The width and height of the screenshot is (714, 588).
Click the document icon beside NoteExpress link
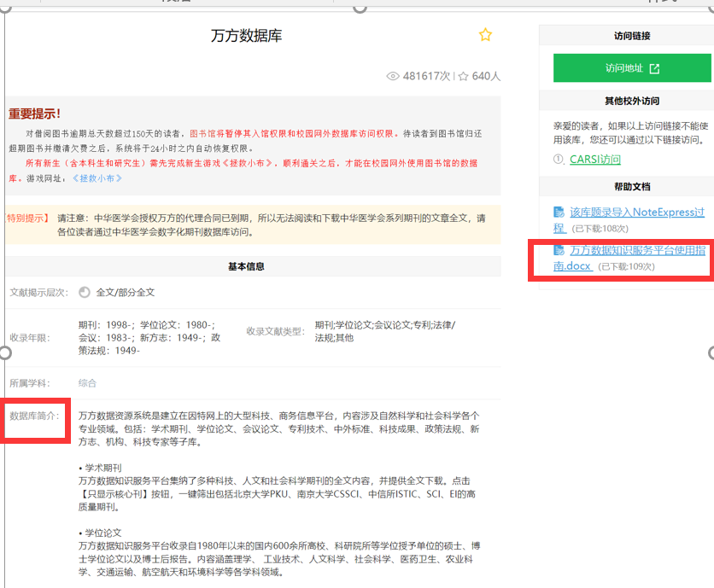point(559,212)
